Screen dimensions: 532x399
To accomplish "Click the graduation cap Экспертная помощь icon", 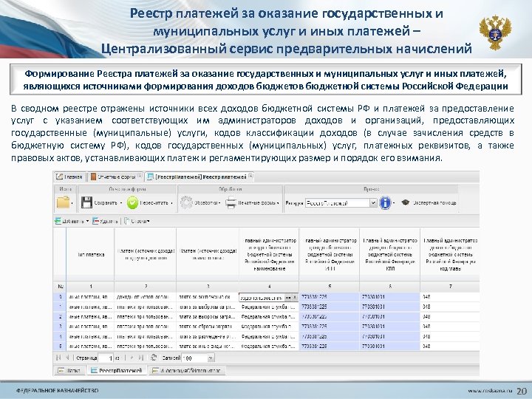I will click(x=405, y=202).
